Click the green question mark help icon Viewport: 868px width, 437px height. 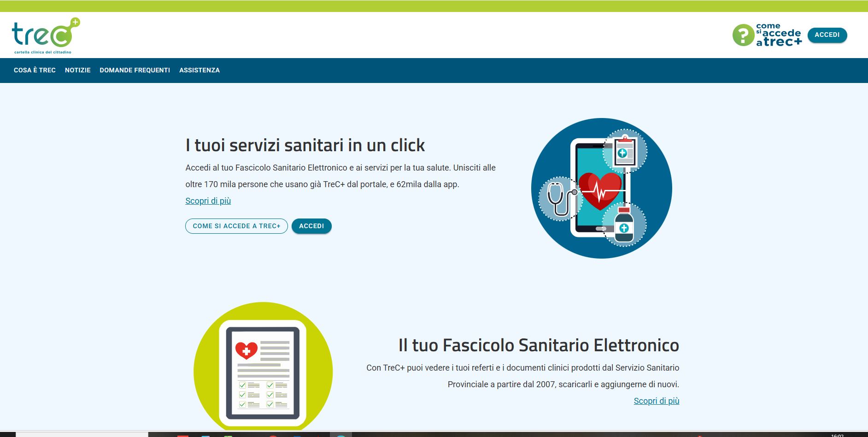(x=743, y=35)
